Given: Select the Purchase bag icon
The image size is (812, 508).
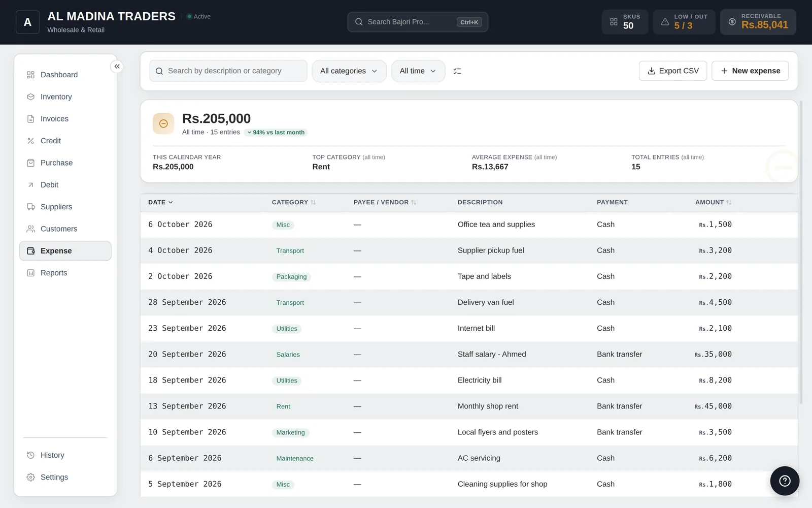Looking at the screenshot, I should (x=30, y=163).
